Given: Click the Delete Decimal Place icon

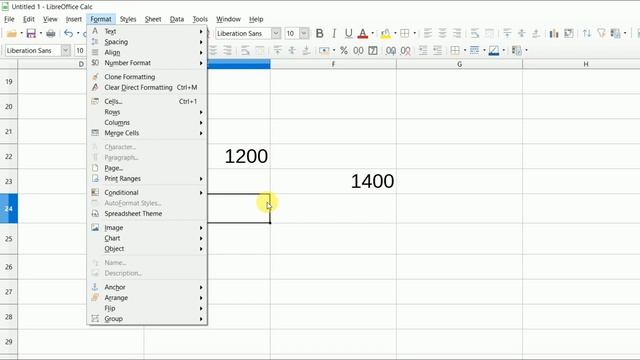Looking at the screenshot, I should pos(405,51).
